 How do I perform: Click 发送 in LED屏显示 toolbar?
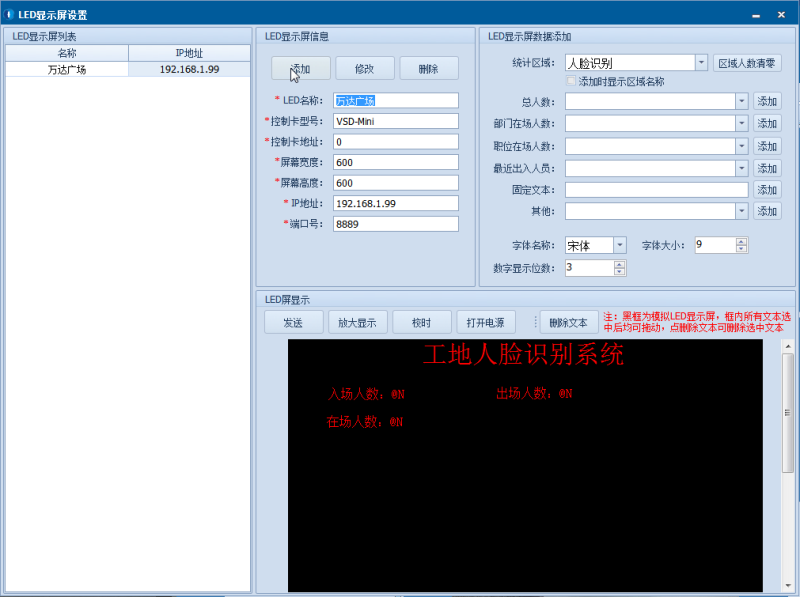[x=293, y=322]
